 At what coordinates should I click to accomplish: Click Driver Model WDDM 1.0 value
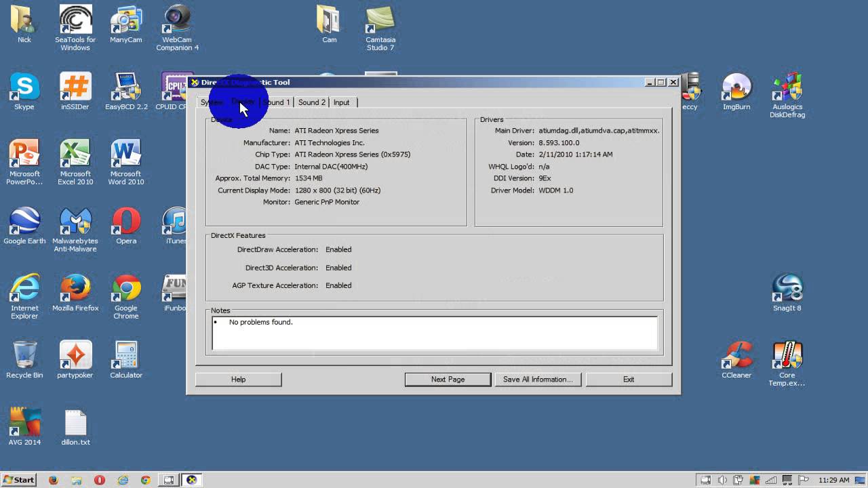pyautogui.click(x=556, y=190)
